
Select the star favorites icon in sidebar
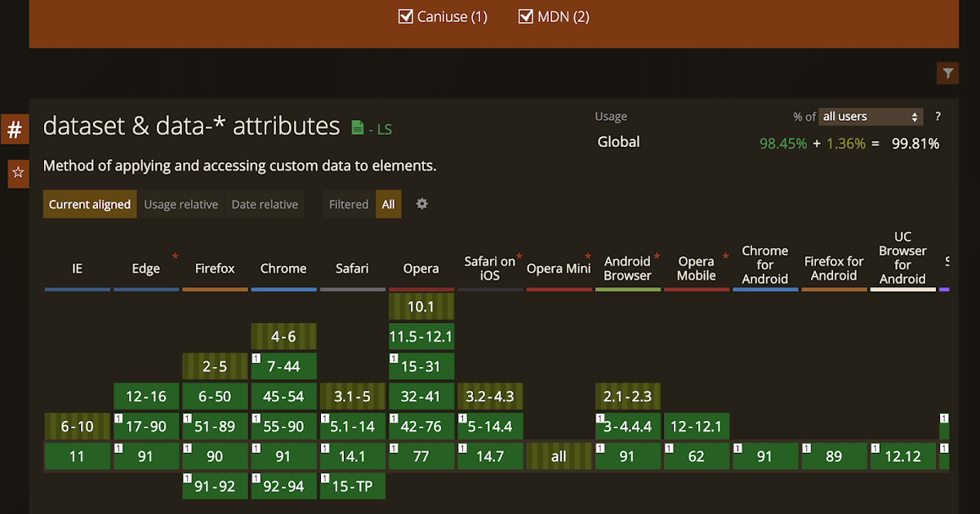coord(17,174)
